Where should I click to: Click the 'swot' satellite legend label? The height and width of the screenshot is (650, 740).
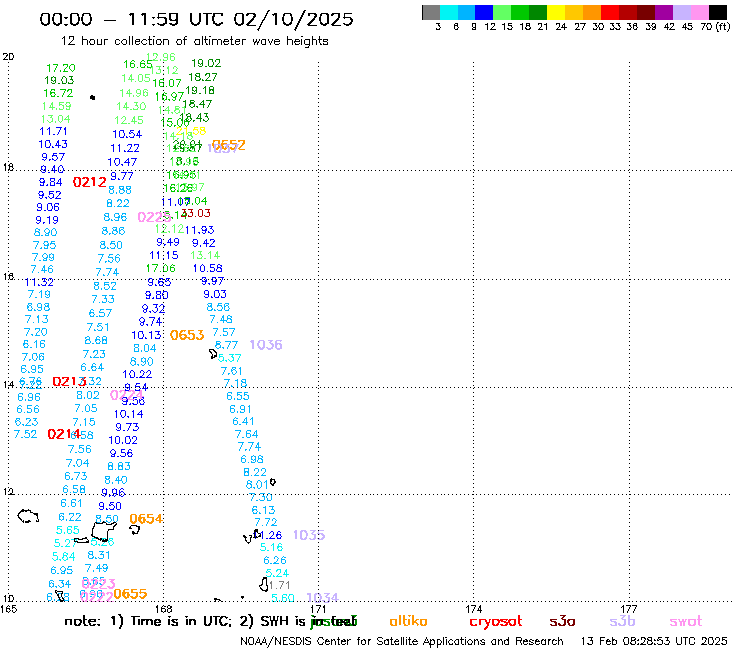[686, 621]
